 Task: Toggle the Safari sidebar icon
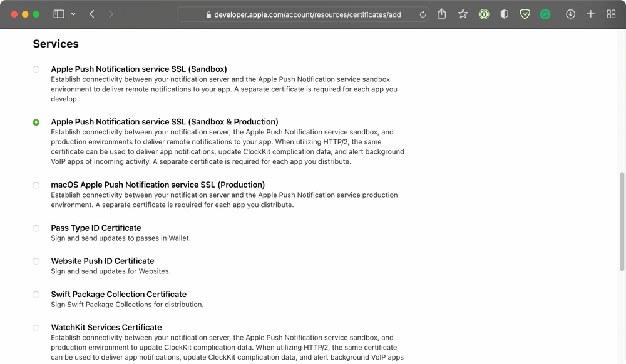point(59,14)
